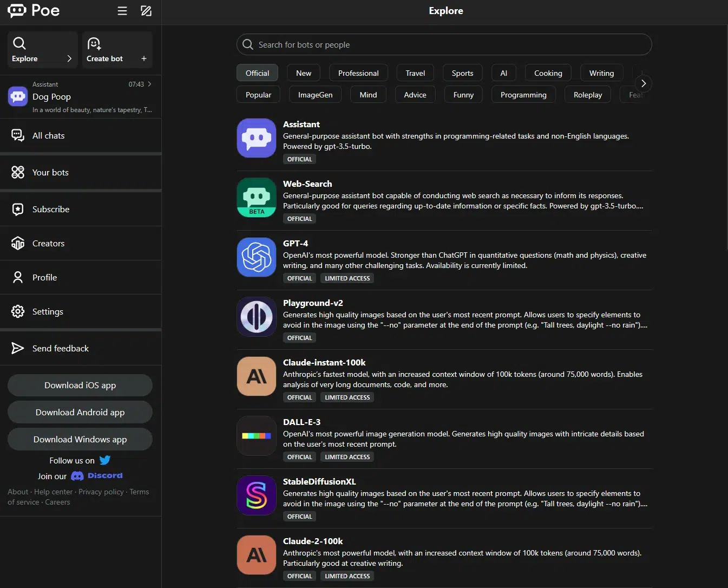Filter bots by Programming category

523,95
